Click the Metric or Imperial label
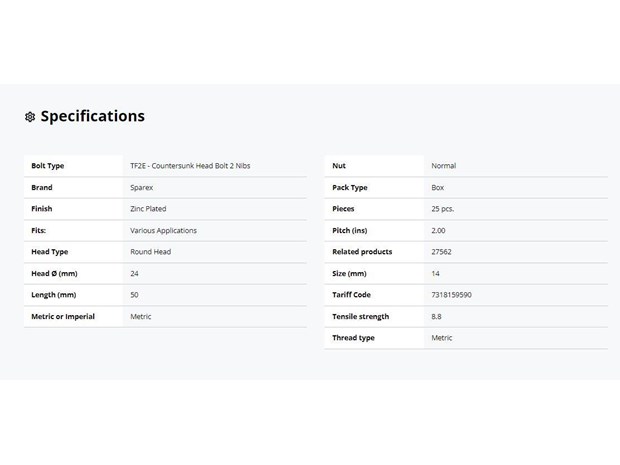The width and height of the screenshot is (620, 465). click(x=63, y=317)
